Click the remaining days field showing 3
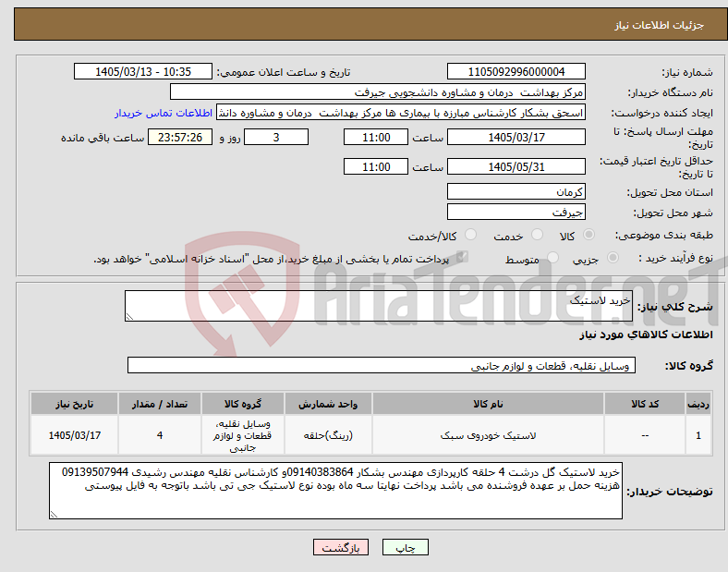 [276, 137]
